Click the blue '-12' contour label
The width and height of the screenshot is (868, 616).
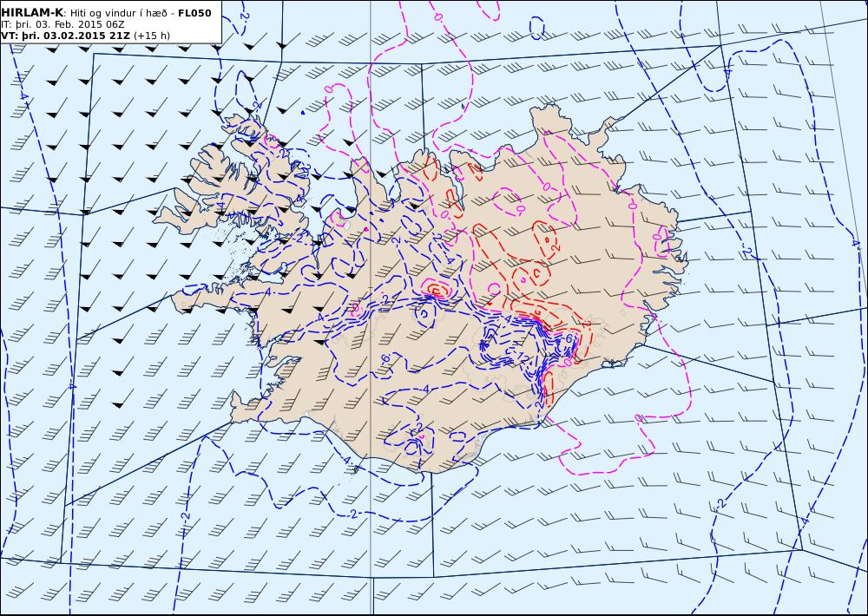[522, 358]
